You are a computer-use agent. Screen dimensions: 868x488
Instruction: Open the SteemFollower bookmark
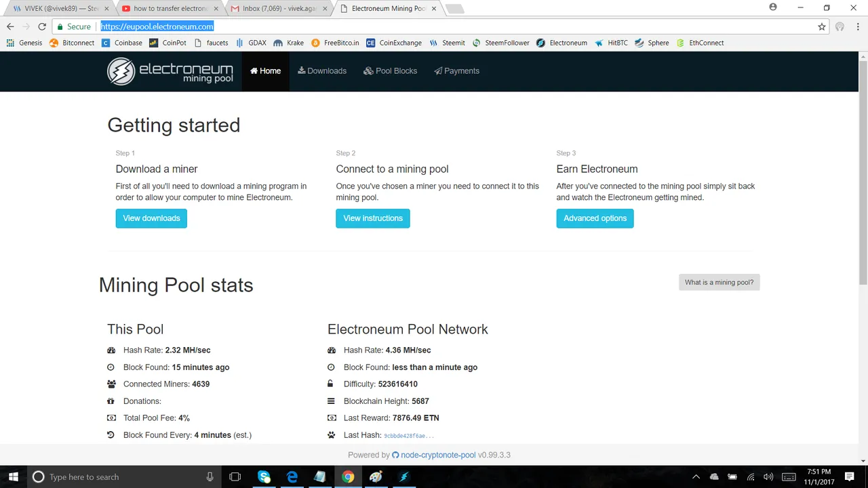[x=501, y=43]
